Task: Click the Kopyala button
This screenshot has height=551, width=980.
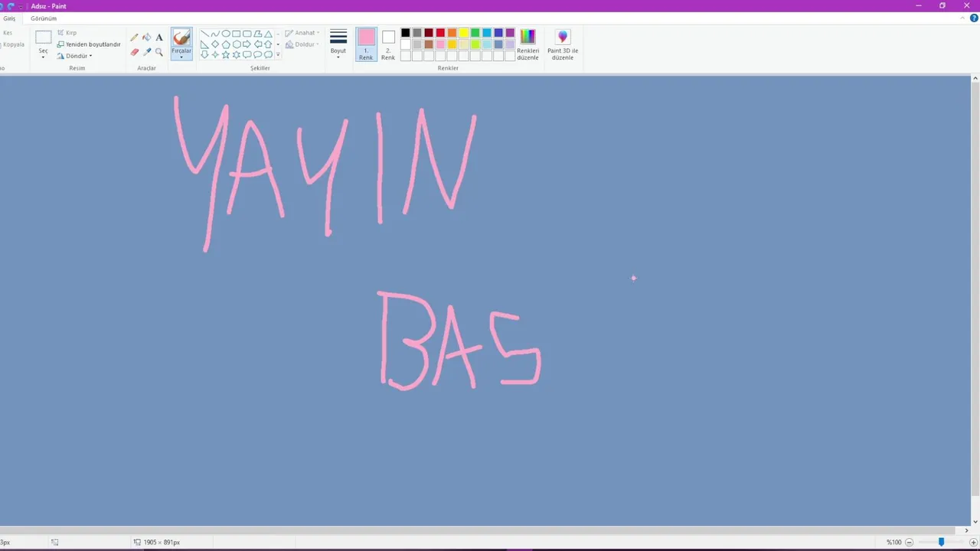Action: coord(13,44)
